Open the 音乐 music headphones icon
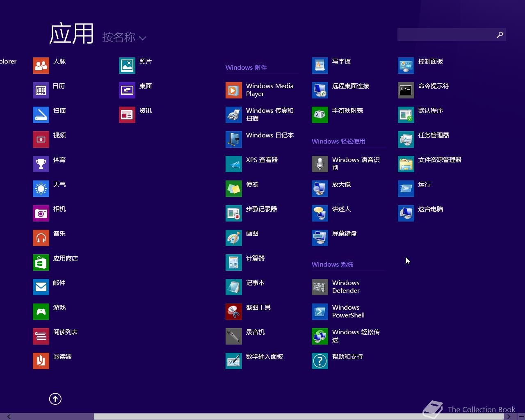525x420 pixels. (41, 238)
